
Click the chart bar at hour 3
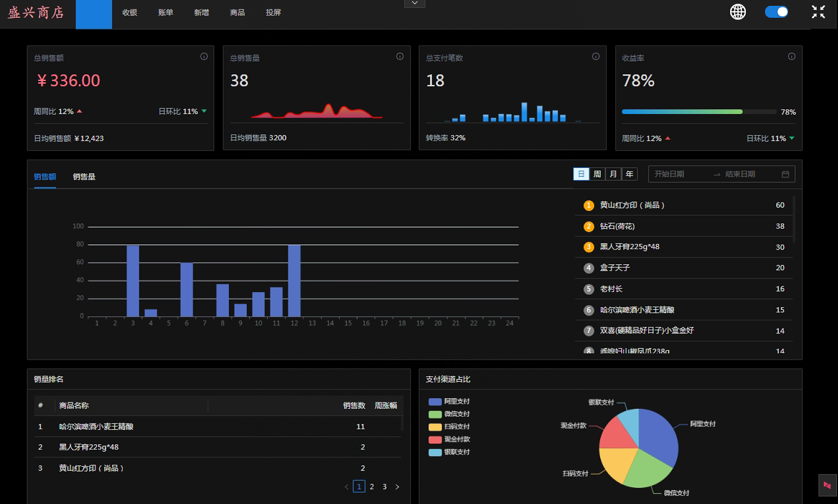coord(133,281)
